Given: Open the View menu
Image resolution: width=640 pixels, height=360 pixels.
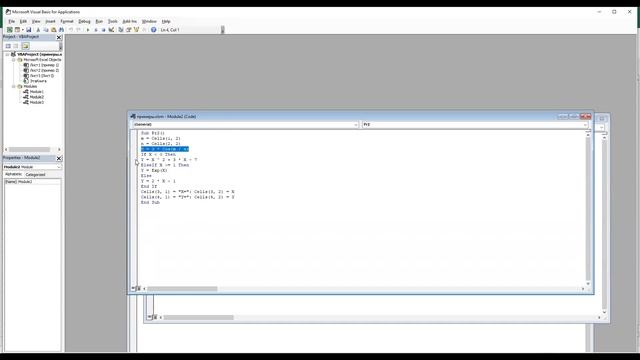Looking at the screenshot, I should (x=36, y=21).
